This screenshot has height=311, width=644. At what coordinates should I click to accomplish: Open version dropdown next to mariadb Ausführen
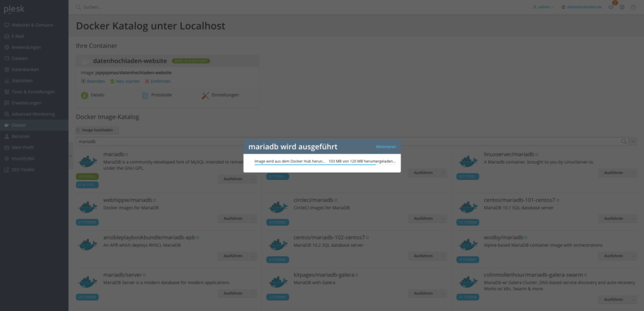pos(253,179)
